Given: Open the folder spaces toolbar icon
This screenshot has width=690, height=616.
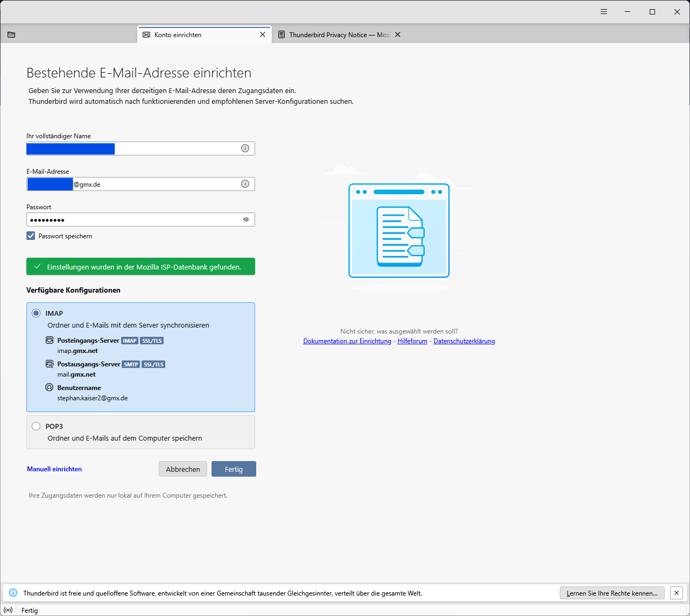Looking at the screenshot, I should click(11, 34).
